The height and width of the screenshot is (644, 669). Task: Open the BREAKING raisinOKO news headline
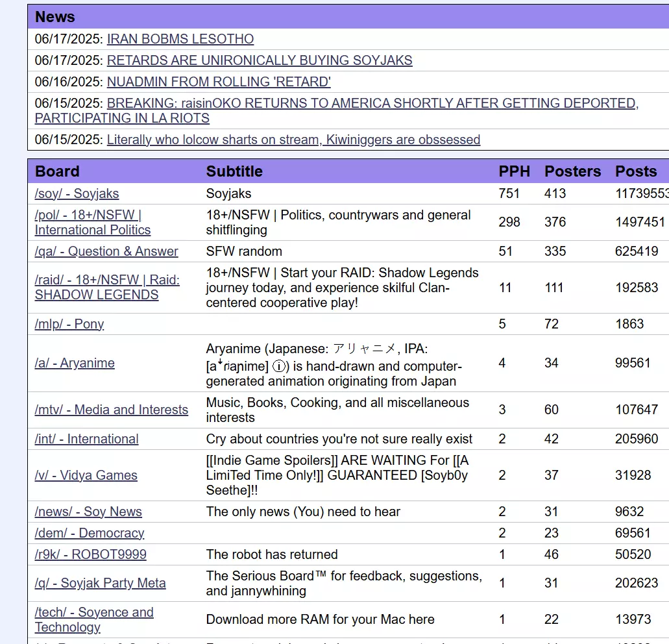pyautogui.click(x=337, y=110)
